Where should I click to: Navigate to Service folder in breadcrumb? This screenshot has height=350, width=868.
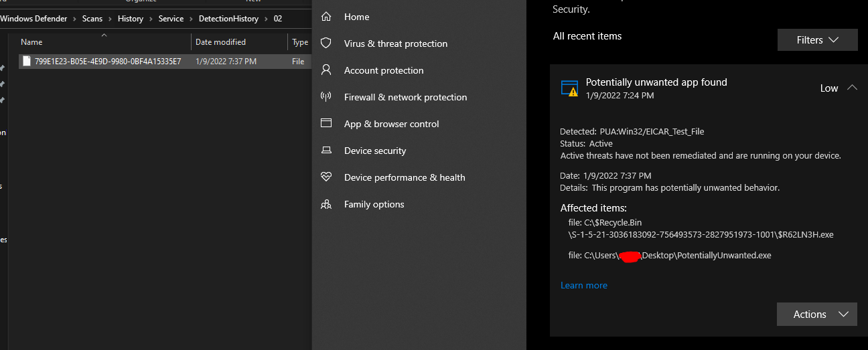point(171,19)
